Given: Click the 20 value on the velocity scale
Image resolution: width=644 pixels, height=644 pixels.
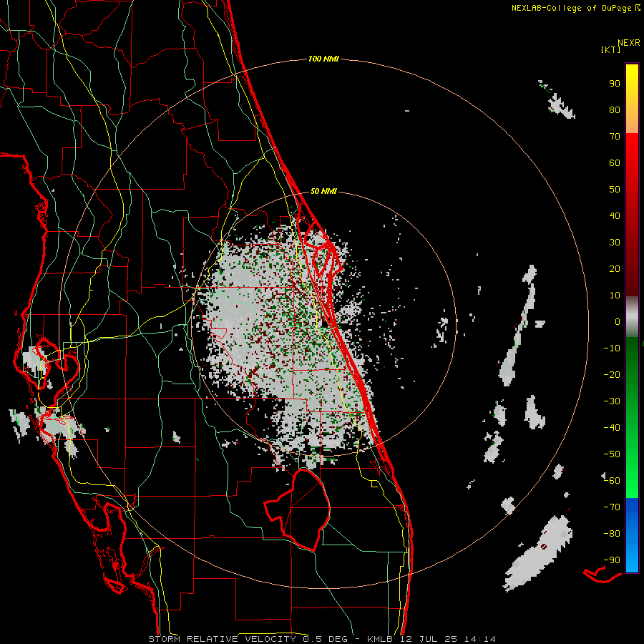Looking at the screenshot, I should click(x=615, y=269).
